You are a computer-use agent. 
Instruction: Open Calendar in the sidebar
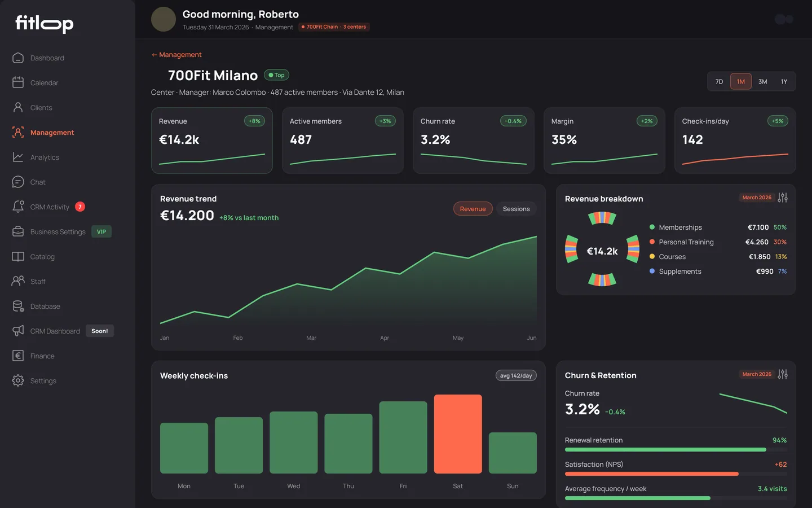pyautogui.click(x=44, y=82)
